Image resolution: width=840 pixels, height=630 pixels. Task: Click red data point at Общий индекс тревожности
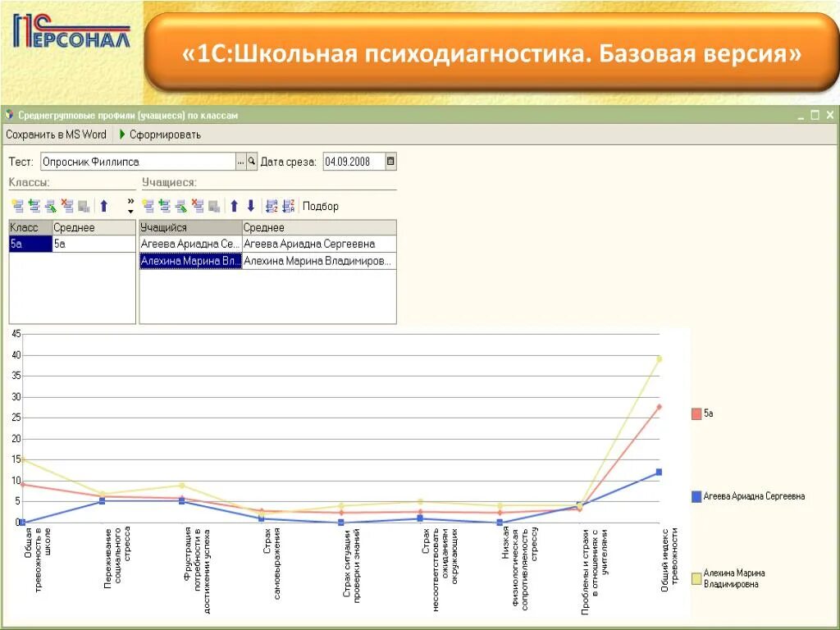pyautogui.click(x=659, y=407)
